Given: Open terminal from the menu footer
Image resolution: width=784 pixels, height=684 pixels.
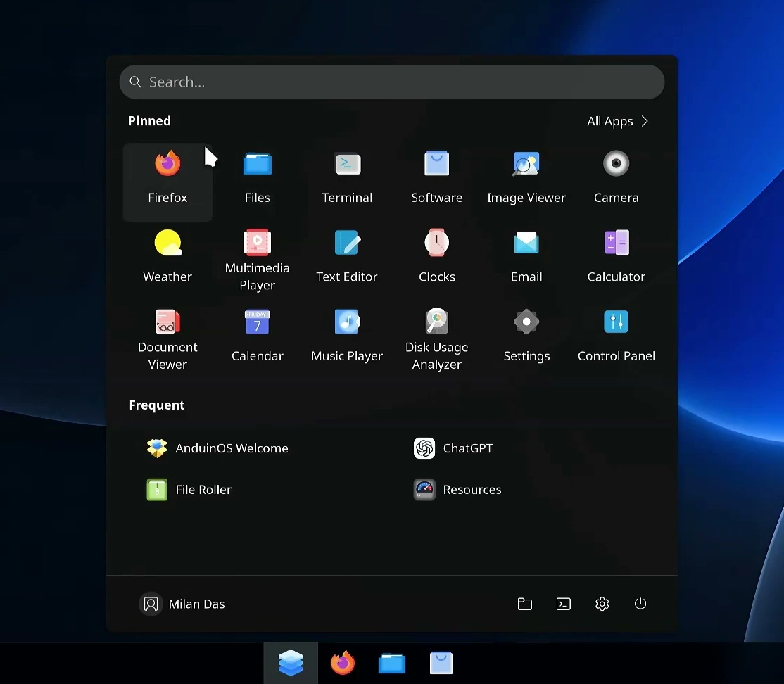Looking at the screenshot, I should coord(564,604).
